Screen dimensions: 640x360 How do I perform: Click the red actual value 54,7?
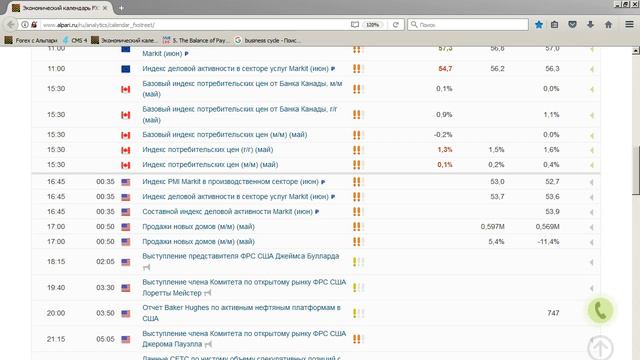click(445, 69)
